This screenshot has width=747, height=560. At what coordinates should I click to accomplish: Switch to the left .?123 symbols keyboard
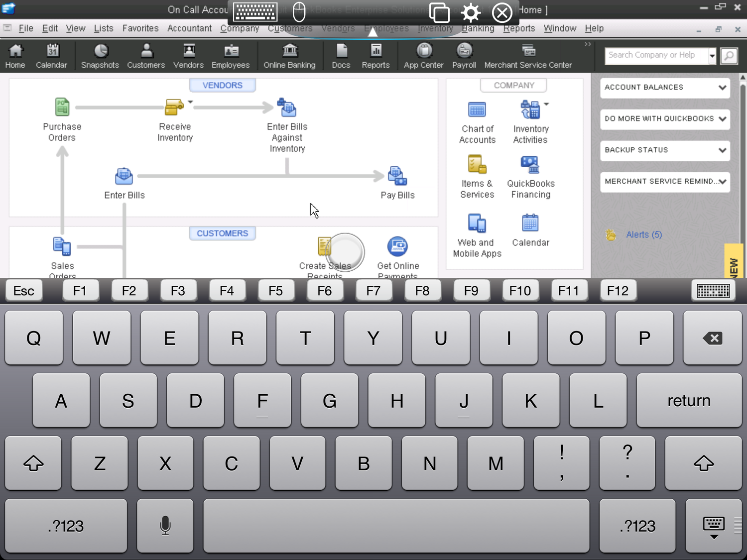(x=66, y=526)
